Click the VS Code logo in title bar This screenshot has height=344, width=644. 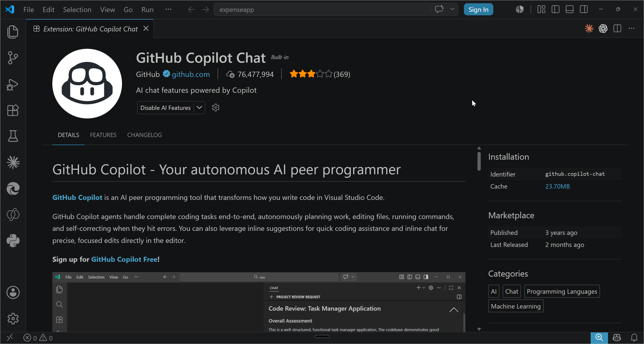[x=10, y=9]
